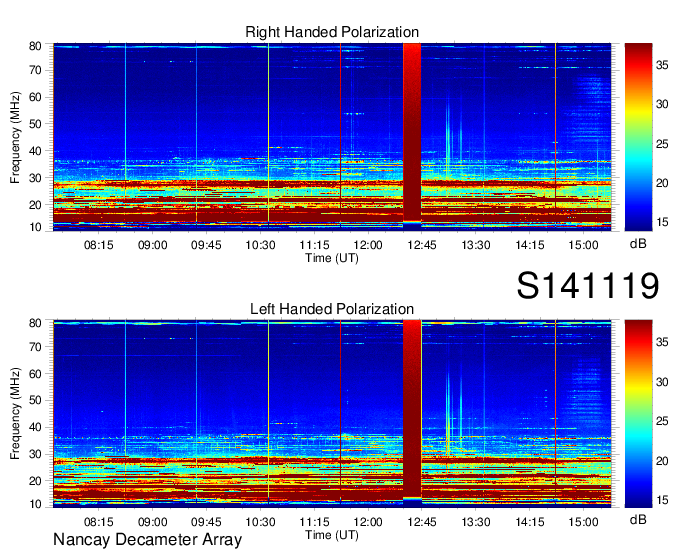Click the 14:15 time tick of the Right Handed plot
Viewport: 680px width, 552px height.
coord(530,245)
